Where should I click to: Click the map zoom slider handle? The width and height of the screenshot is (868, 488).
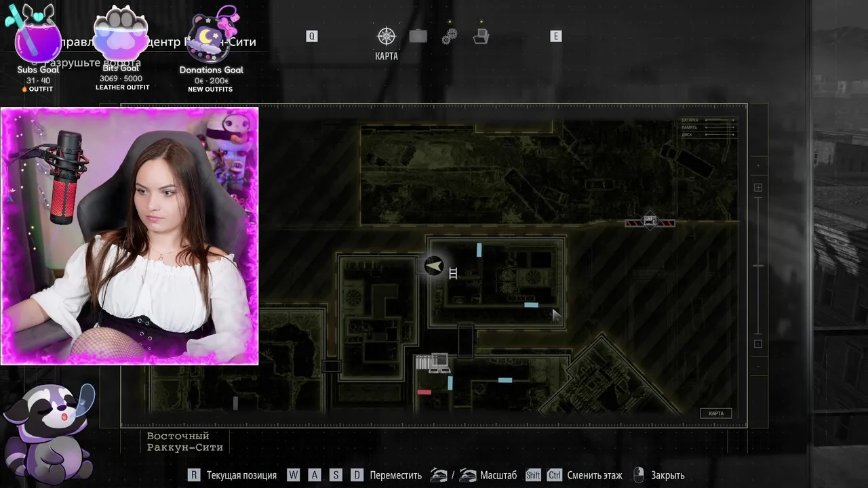click(x=758, y=266)
